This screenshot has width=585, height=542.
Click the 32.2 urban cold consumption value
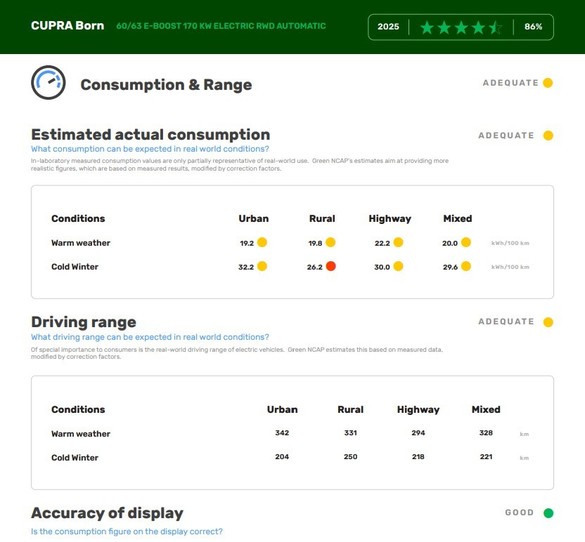(246, 267)
